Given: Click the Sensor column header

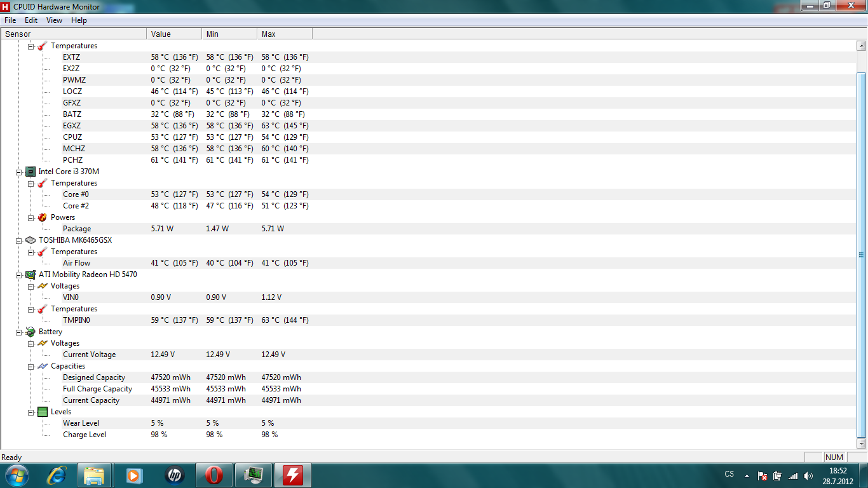Looking at the screenshot, I should pyautogui.click(x=74, y=34).
